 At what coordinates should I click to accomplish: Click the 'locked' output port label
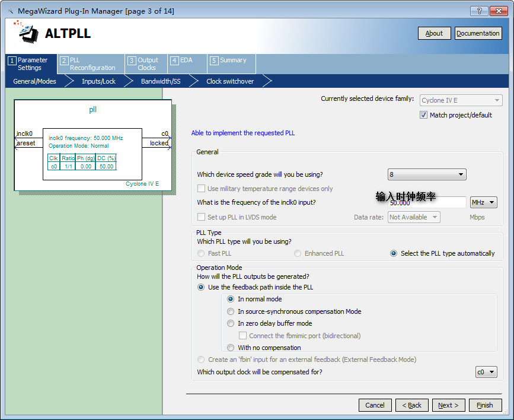point(159,143)
